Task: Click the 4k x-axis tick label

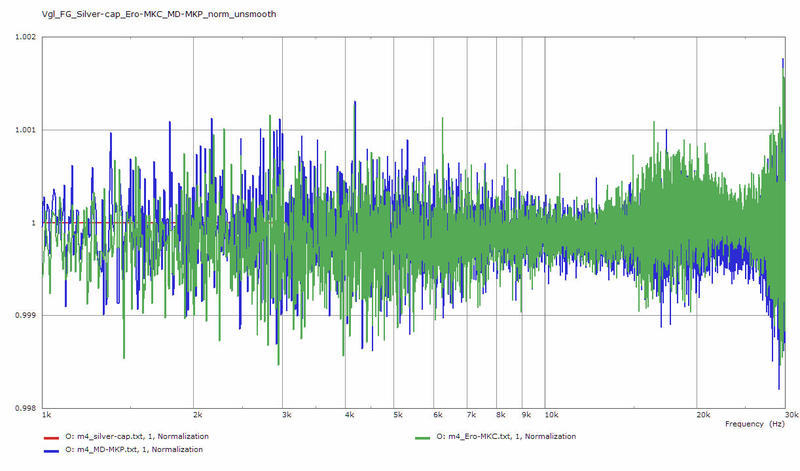Action: (x=349, y=414)
